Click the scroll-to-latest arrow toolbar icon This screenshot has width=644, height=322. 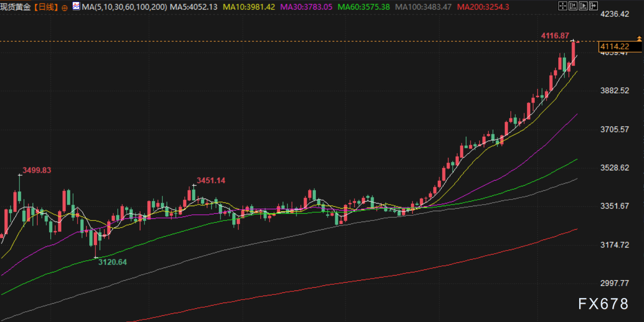coord(593,6)
